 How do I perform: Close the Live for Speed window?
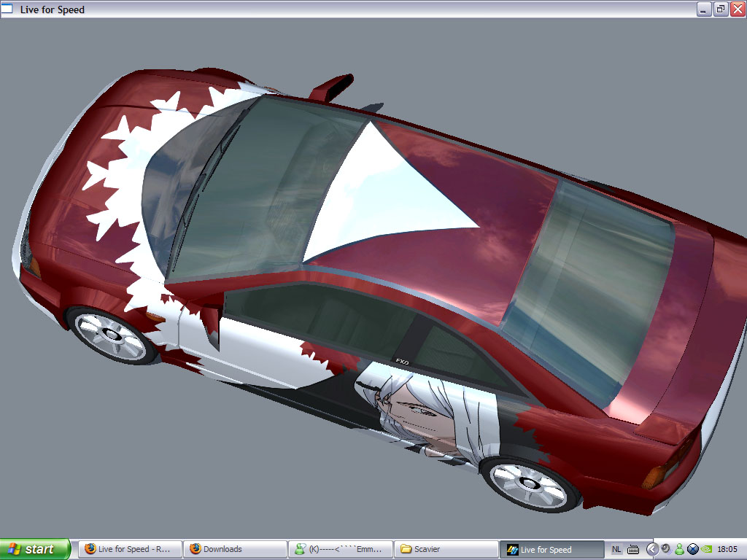(738, 9)
